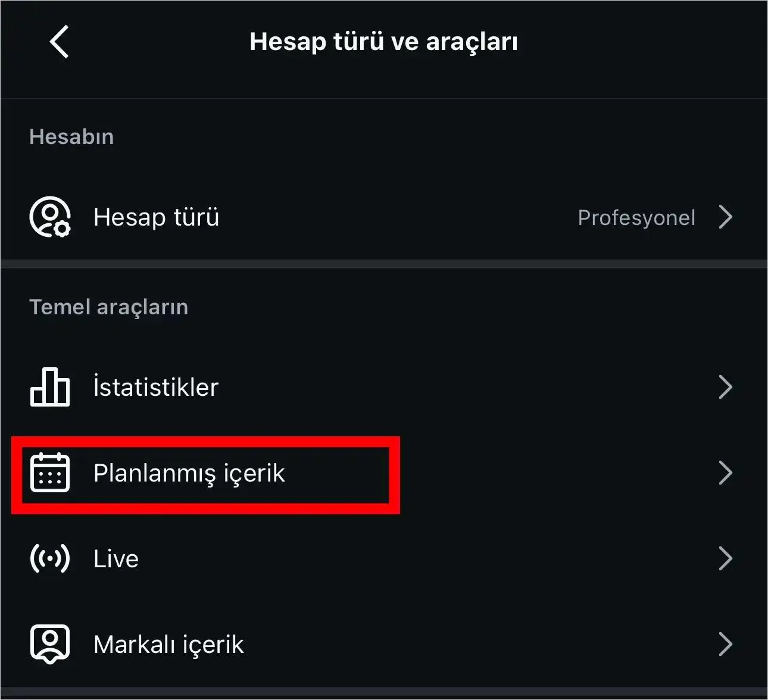
Task: Click the calendar icon next to Planlanmış içerik
Action: pyautogui.click(x=51, y=473)
